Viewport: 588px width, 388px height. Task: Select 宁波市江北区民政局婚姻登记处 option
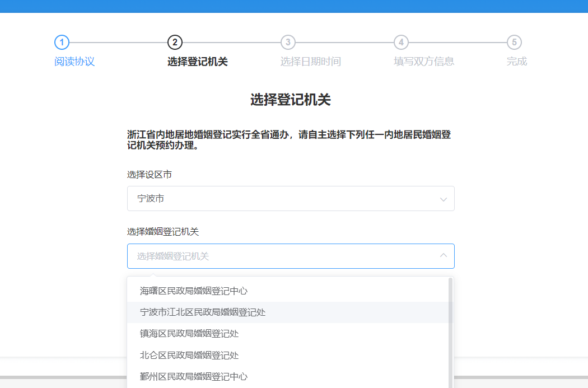coord(203,312)
